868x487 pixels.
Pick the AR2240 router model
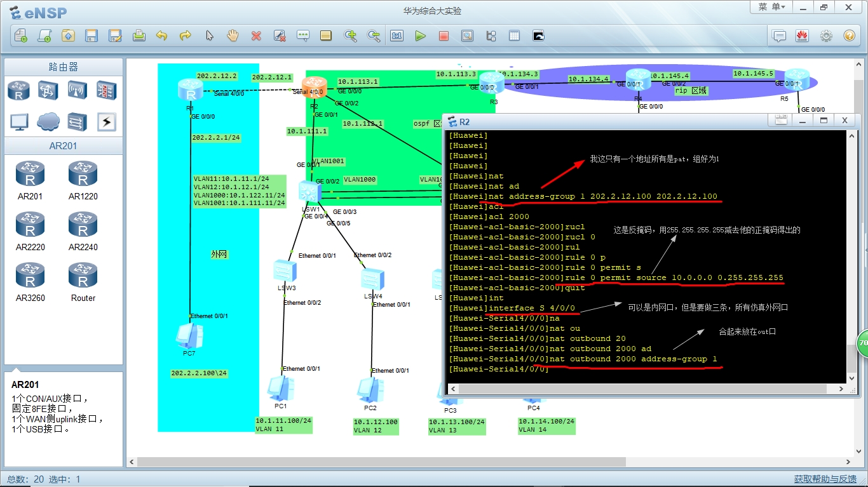pos(83,230)
